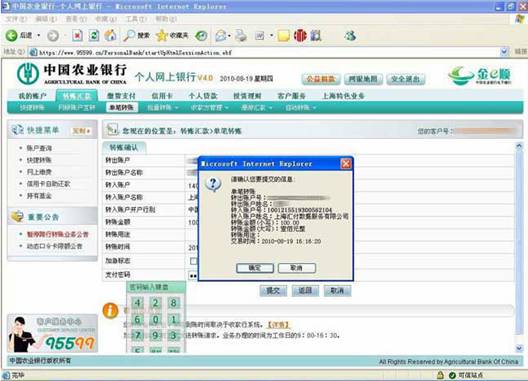This screenshot has width=528, height=381.
Task: Click the Home house icon
Action: 110,35
